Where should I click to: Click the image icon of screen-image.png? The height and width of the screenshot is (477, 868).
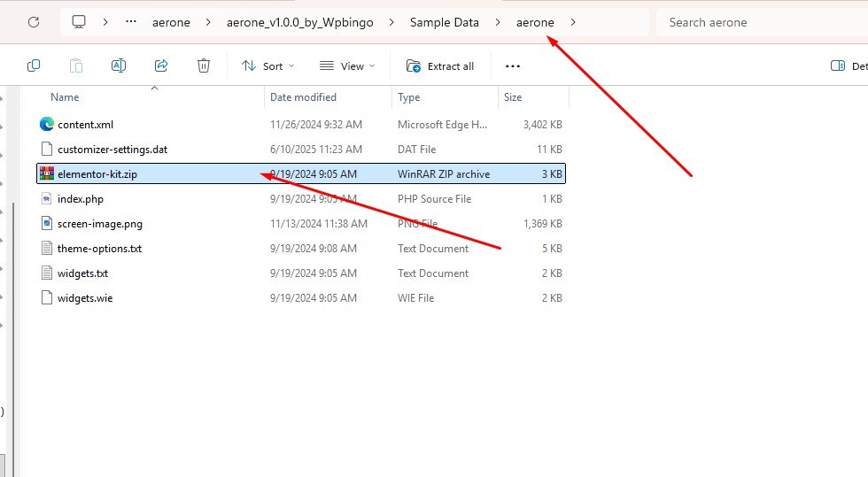47,224
